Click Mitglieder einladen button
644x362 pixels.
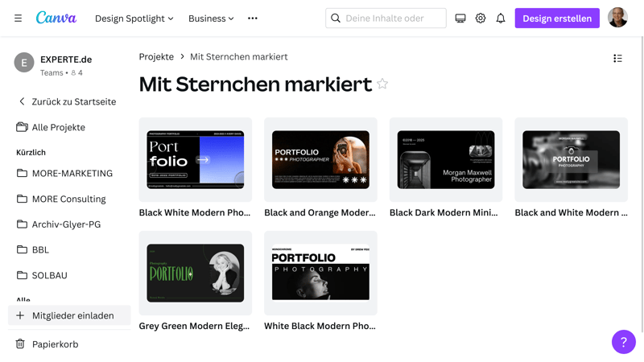click(x=69, y=315)
